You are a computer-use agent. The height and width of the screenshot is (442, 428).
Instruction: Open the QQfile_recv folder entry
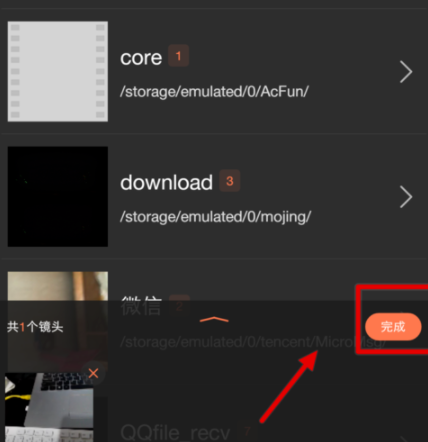175,433
